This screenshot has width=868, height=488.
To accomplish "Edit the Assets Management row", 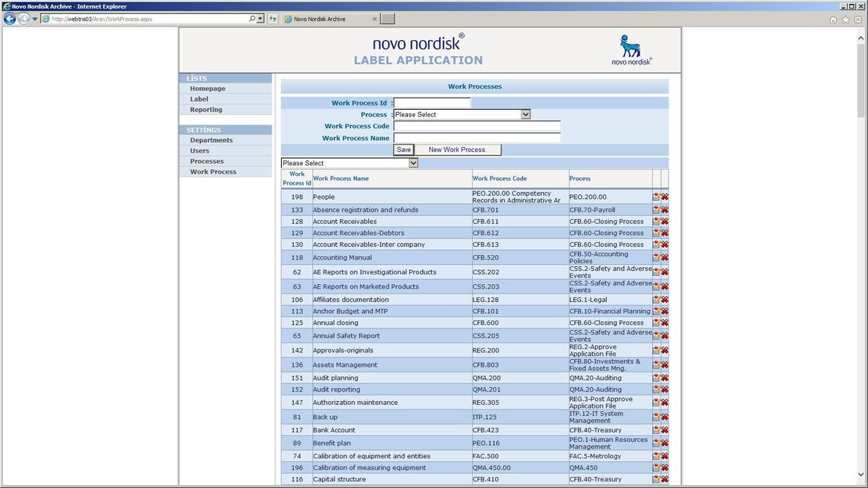I will [656, 365].
